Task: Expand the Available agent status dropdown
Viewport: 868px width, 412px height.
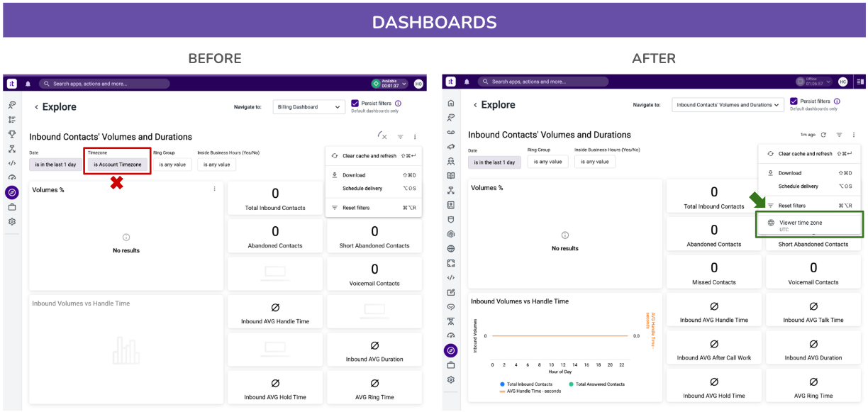Action: click(x=391, y=84)
